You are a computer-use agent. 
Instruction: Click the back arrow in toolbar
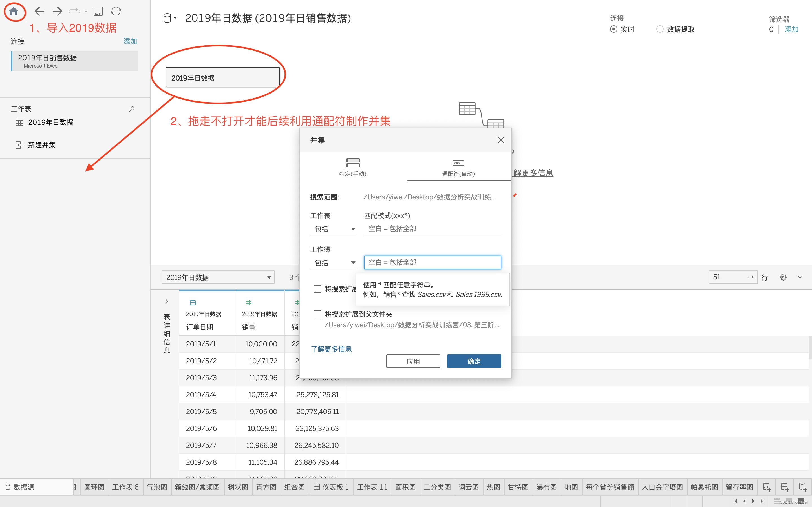click(39, 11)
